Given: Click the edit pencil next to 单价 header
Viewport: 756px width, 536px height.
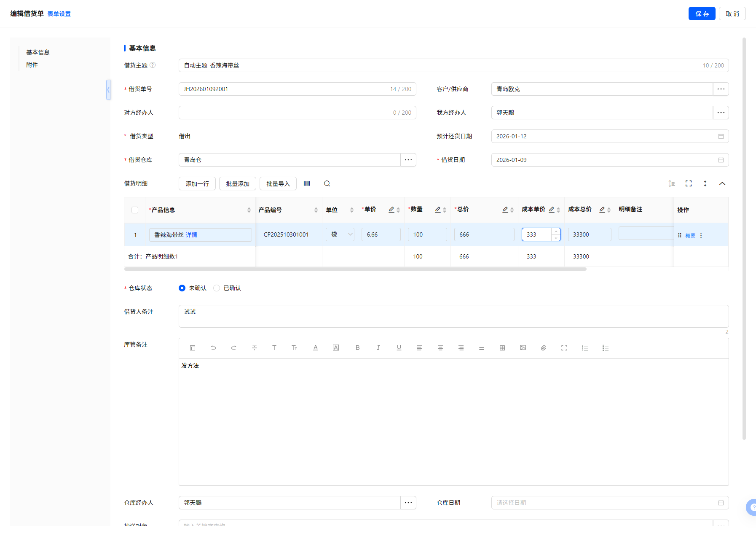Looking at the screenshot, I should click(x=391, y=210).
